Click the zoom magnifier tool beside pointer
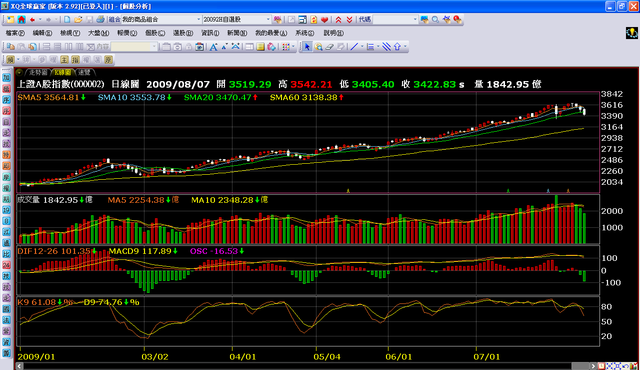Screen dimensions: 640x370 (318, 47)
